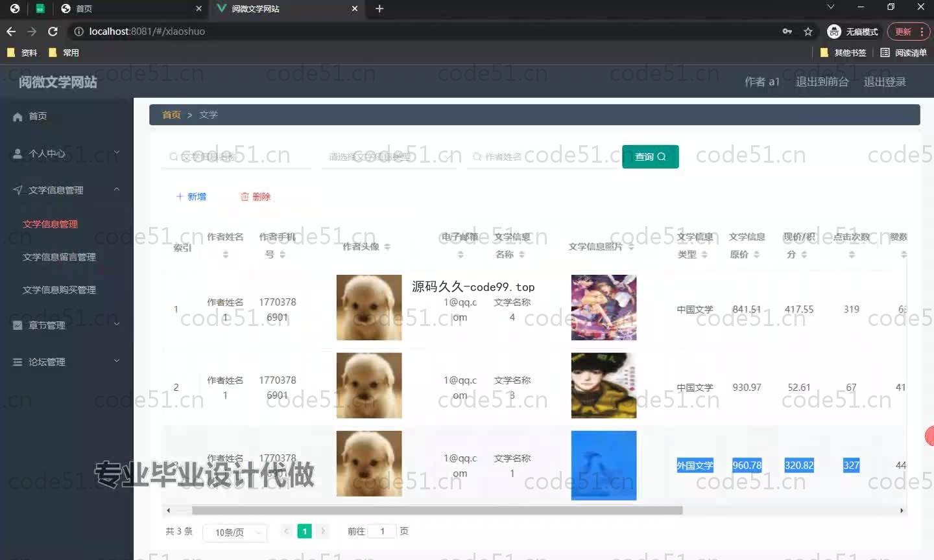
Task: Click the list icon beside 论坛管理
Action: click(18, 362)
